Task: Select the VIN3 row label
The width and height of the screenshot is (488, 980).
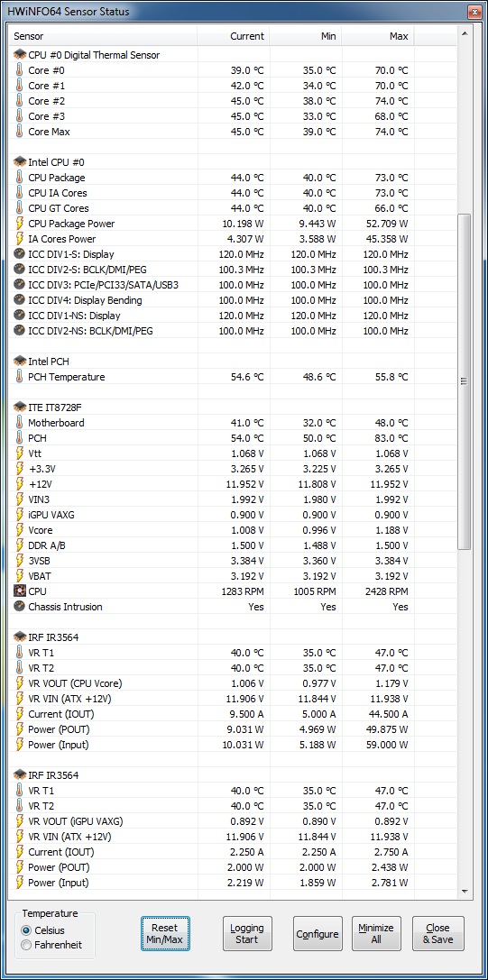Action: (38, 499)
